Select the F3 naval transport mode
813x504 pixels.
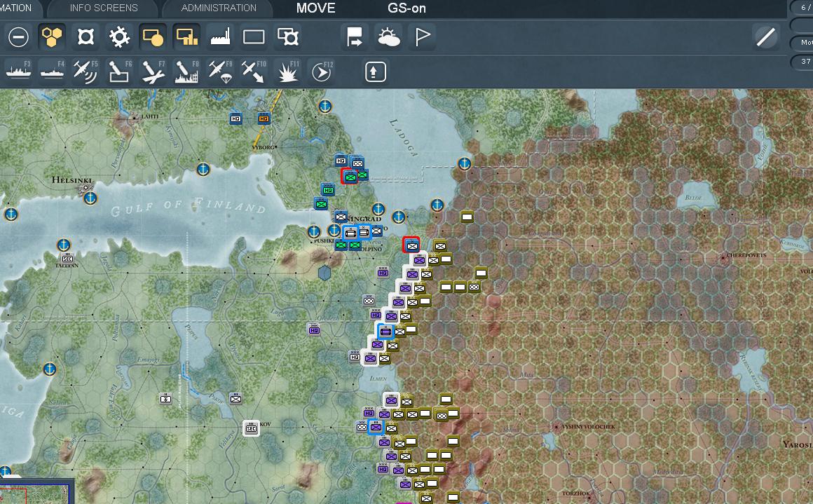[19, 71]
